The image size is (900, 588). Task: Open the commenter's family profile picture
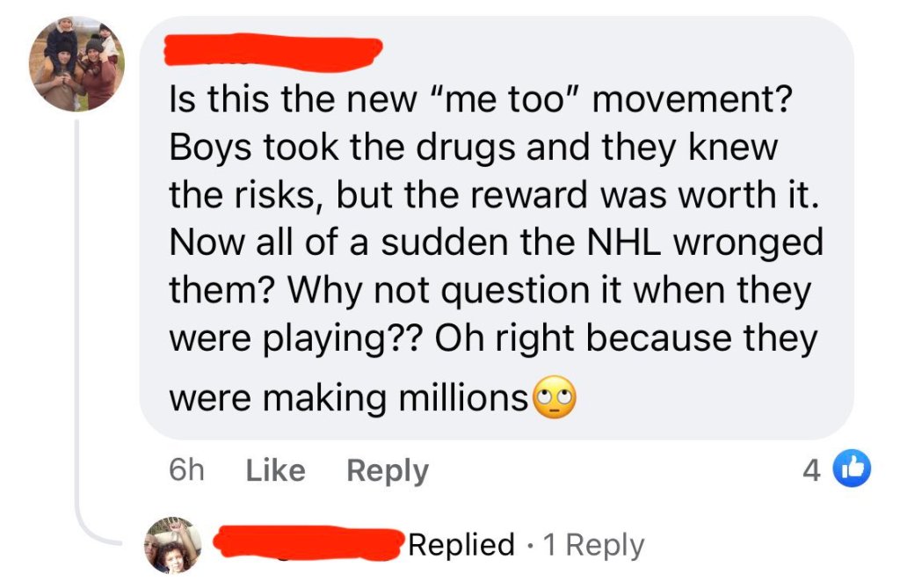coord(77,64)
